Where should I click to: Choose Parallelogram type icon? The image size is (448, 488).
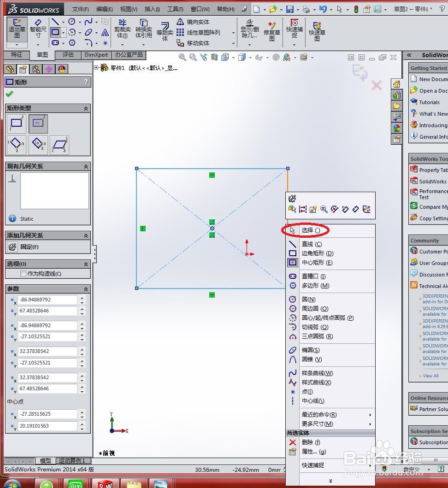[59, 145]
